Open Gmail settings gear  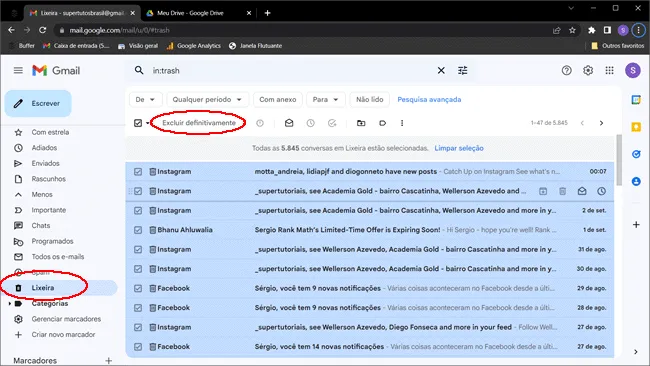[x=588, y=70]
